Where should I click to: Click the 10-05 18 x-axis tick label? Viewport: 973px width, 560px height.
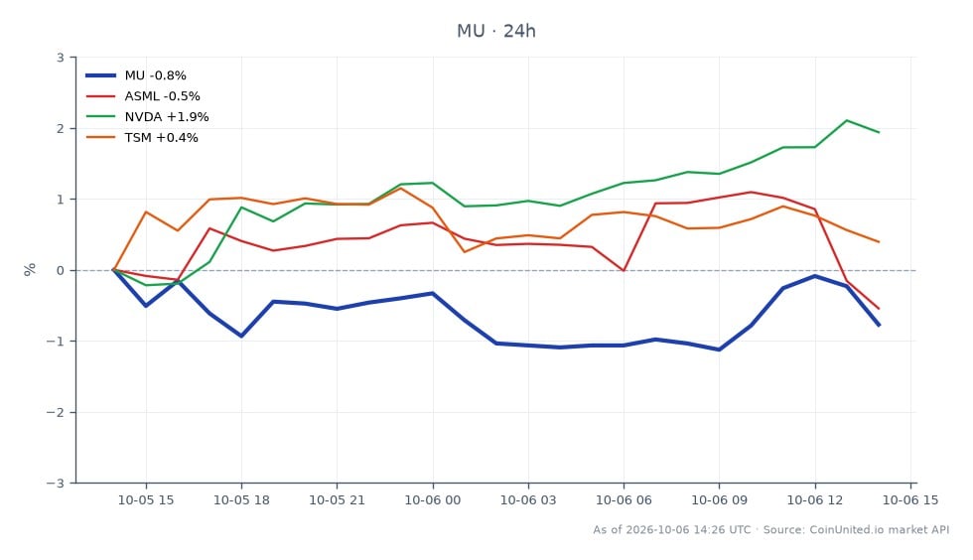pyautogui.click(x=241, y=499)
